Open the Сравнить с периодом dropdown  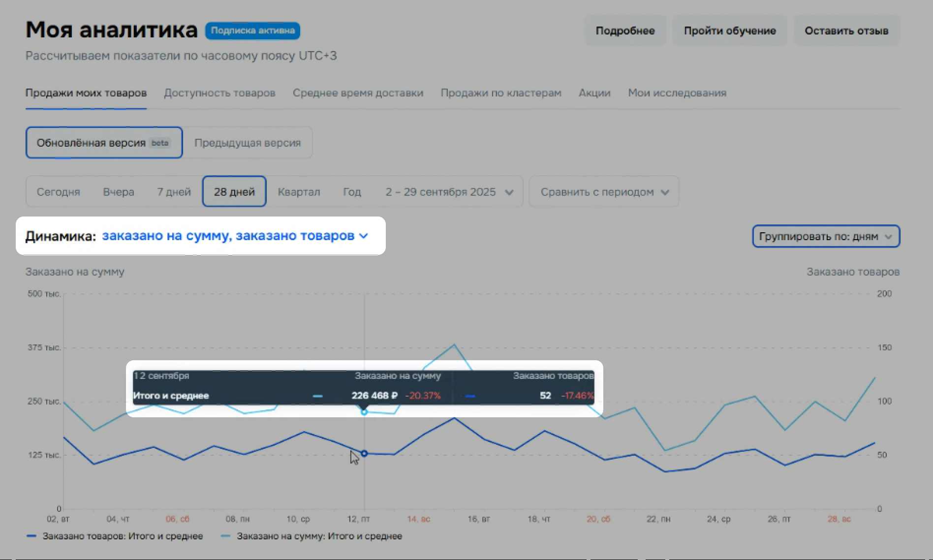604,192
